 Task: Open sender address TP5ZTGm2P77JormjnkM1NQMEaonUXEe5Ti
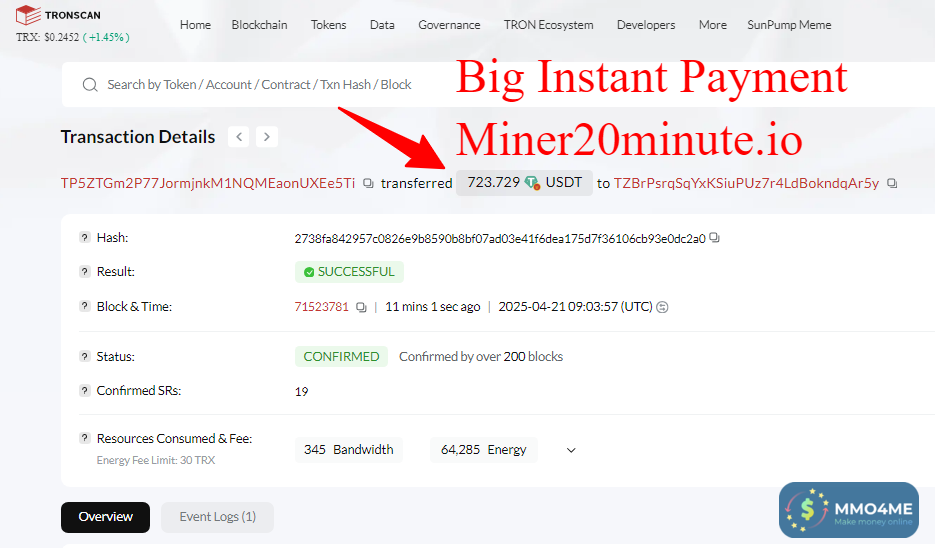[x=208, y=183]
